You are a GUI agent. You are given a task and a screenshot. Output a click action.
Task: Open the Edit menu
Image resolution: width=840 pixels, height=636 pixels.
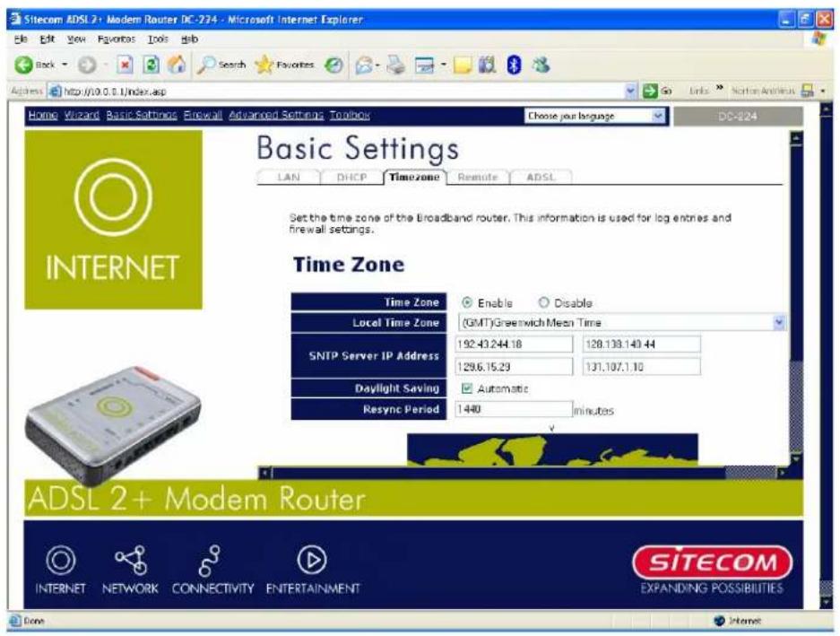(48, 39)
